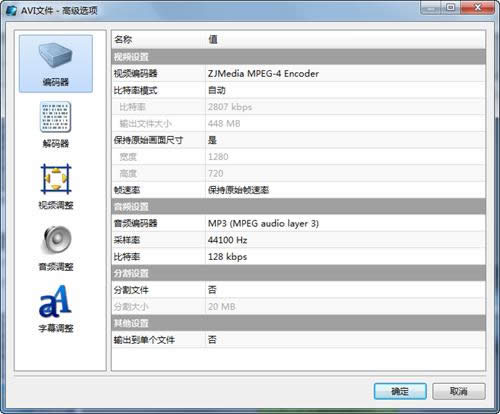
Task: Select the 视频编码器 ZJMedia MPEG-4 Encoder value
Action: coord(345,74)
